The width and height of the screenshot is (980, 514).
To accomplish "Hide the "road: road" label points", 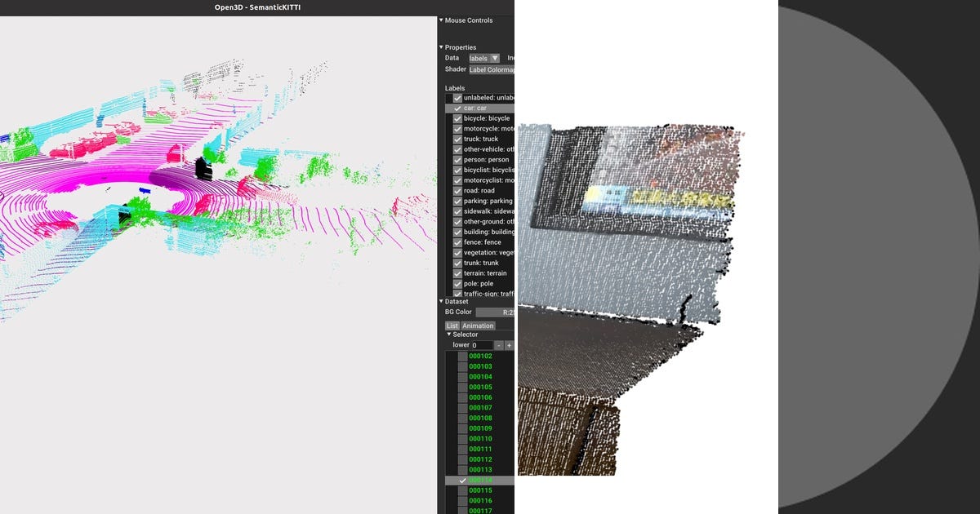I will point(457,190).
